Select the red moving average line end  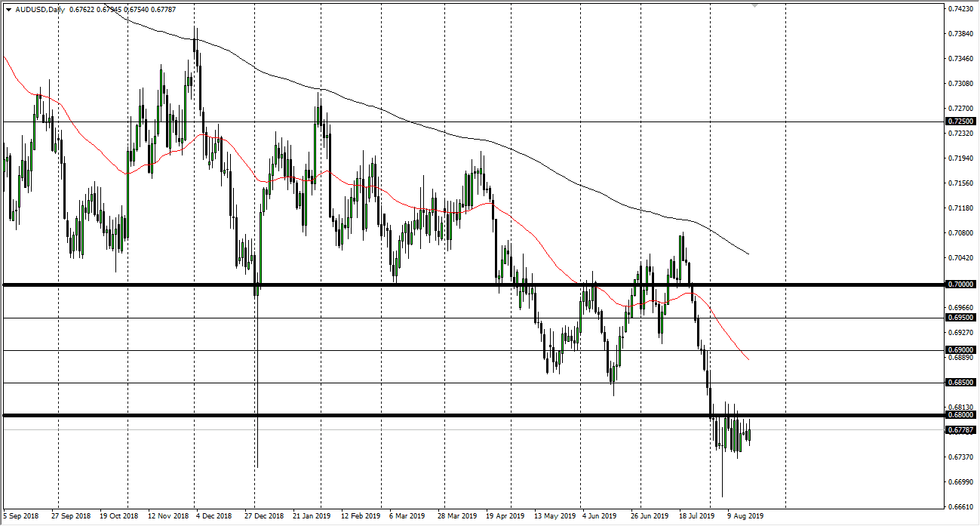click(748, 359)
